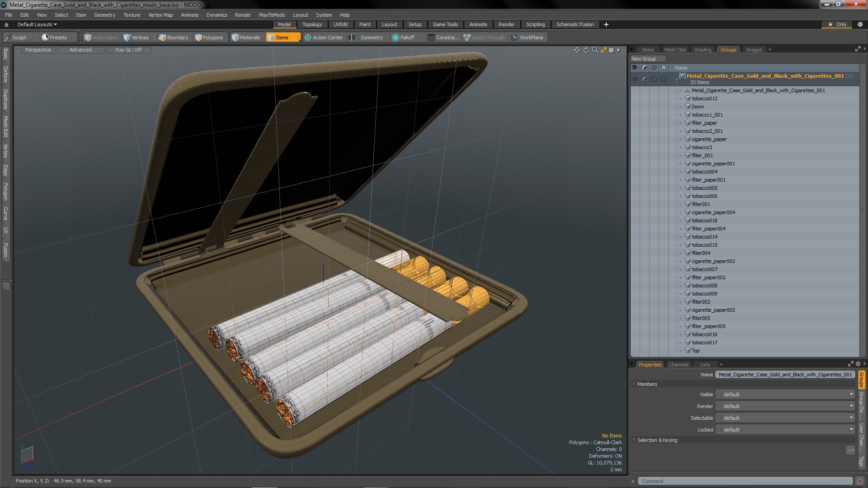The image size is (868, 488).
Task: Switch to the UVEdit layout tab
Action: (x=340, y=24)
